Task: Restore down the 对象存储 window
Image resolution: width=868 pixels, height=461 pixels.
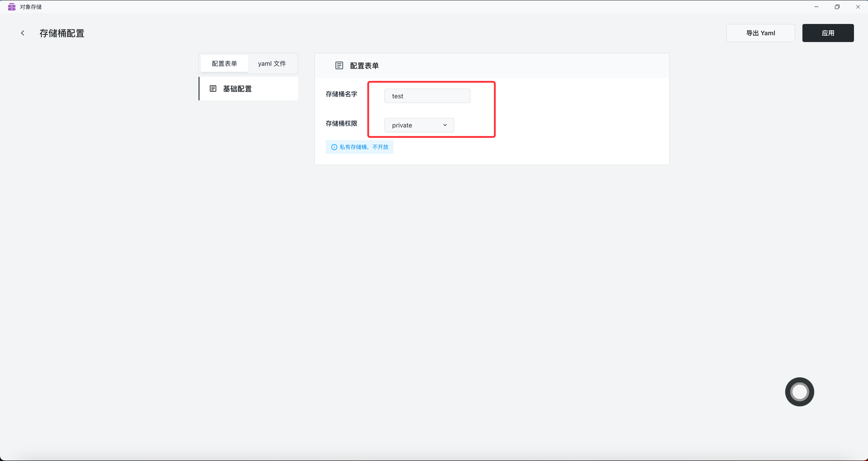Action: [837, 7]
